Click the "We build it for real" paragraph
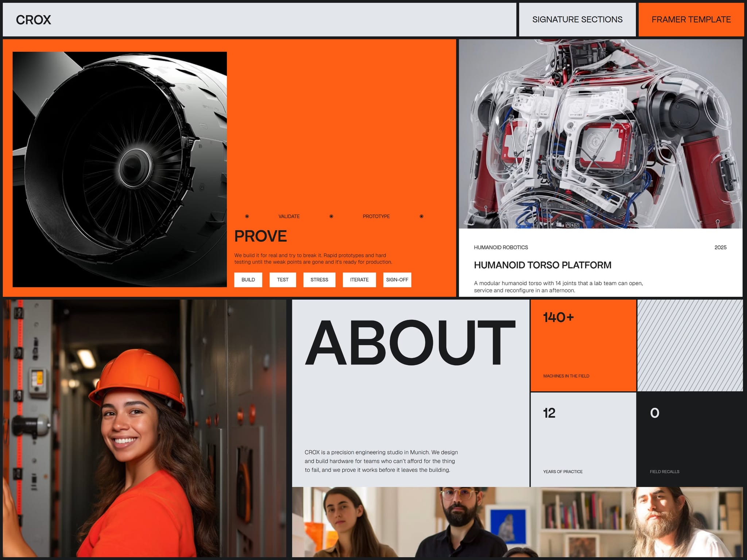The width and height of the screenshot is (747, 560). [313, 258]
